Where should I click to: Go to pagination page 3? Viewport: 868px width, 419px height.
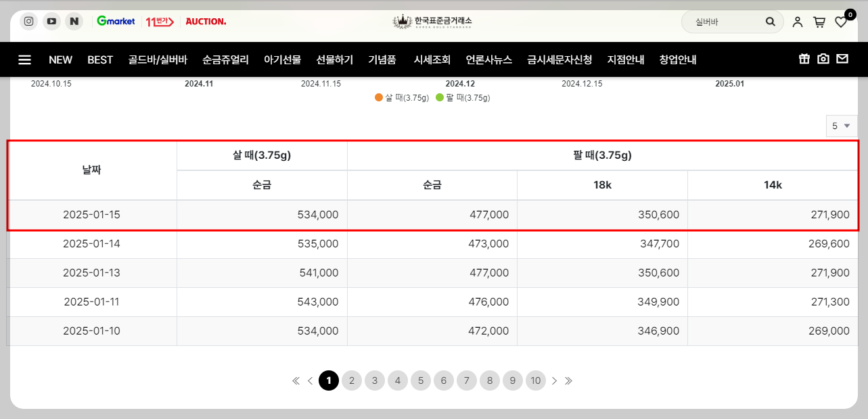point(375,380)
